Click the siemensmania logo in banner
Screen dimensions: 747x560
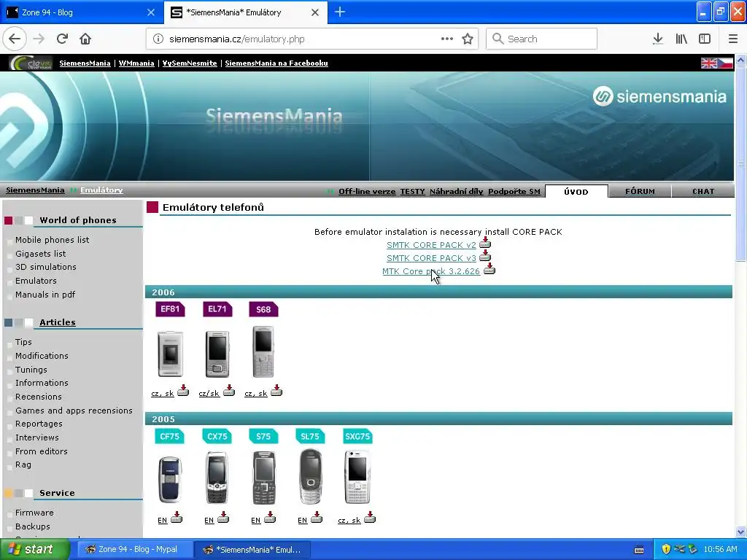[x=659, y=97]
